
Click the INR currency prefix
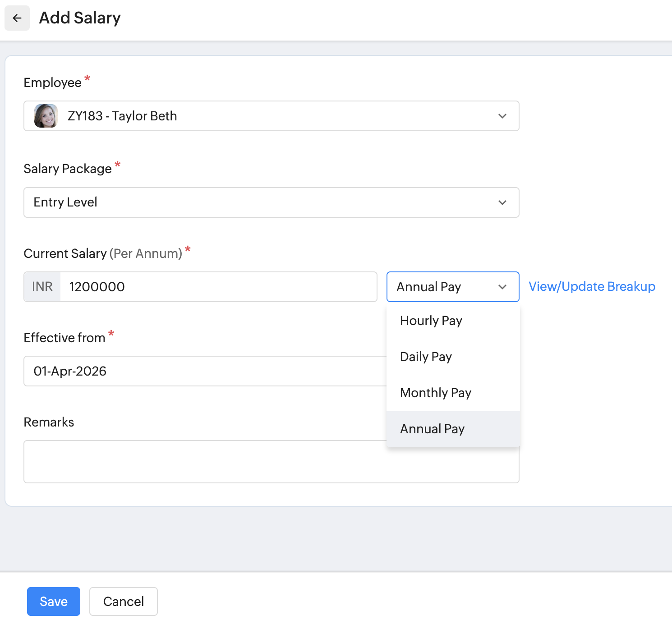click(42, 287)
